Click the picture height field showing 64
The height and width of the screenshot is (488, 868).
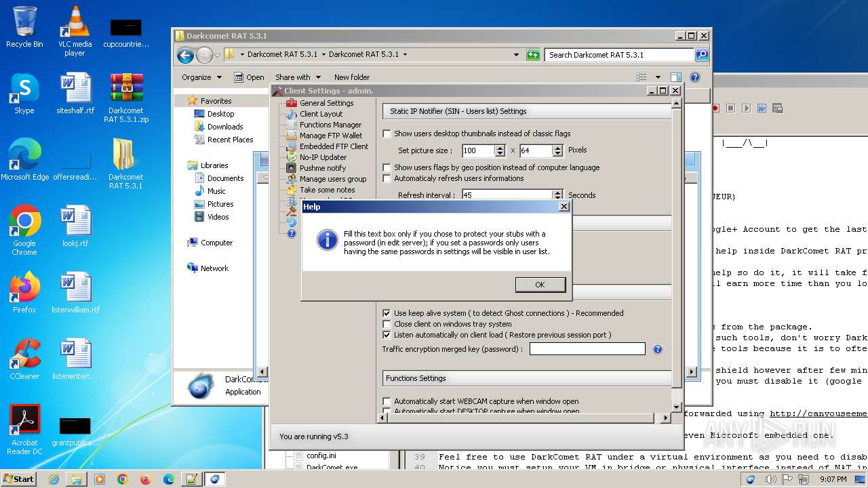(x=536, y=150)
